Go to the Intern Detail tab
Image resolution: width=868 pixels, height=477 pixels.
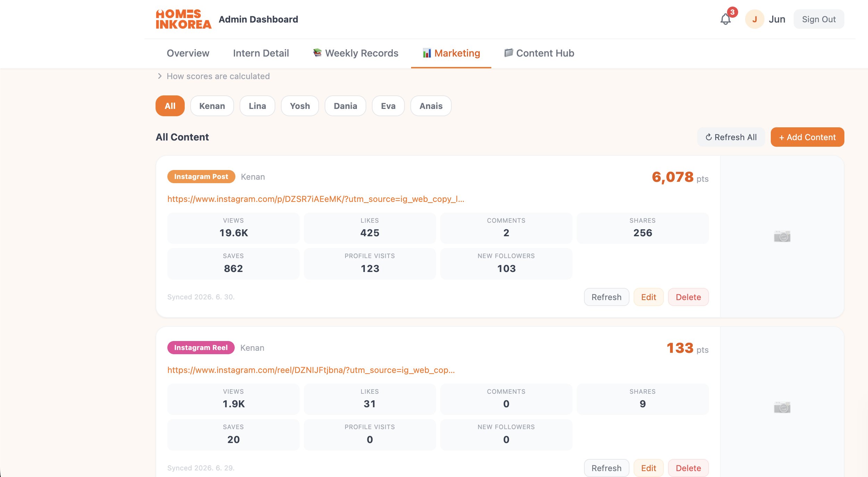[261, 53]
